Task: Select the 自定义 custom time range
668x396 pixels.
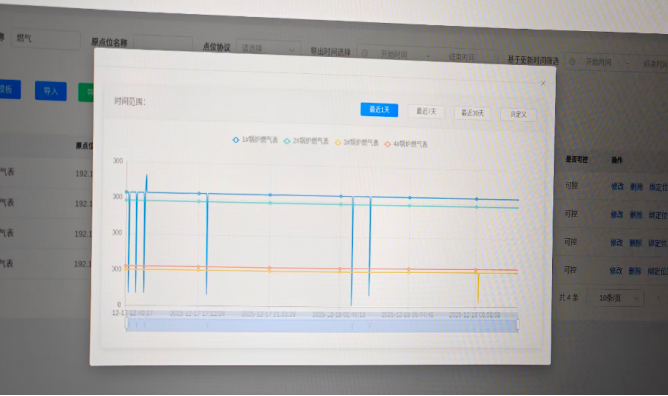Action: click(518, 114)
